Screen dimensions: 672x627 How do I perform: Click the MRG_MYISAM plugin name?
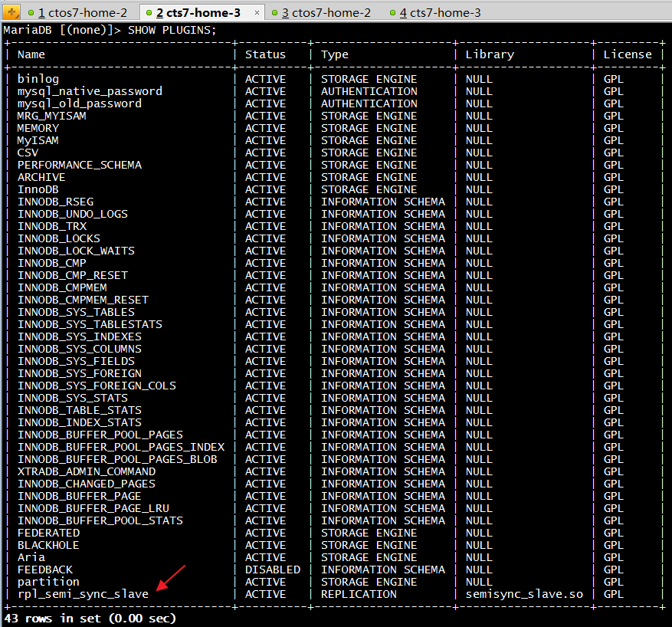tap(51, 116)
